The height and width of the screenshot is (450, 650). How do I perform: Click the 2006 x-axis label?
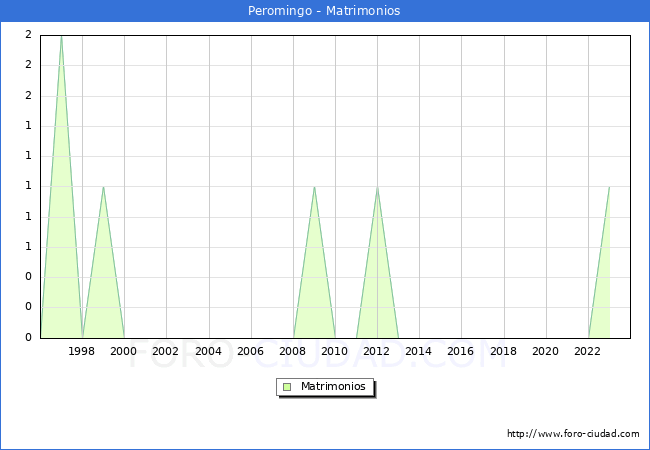click(x=250, y=351)
